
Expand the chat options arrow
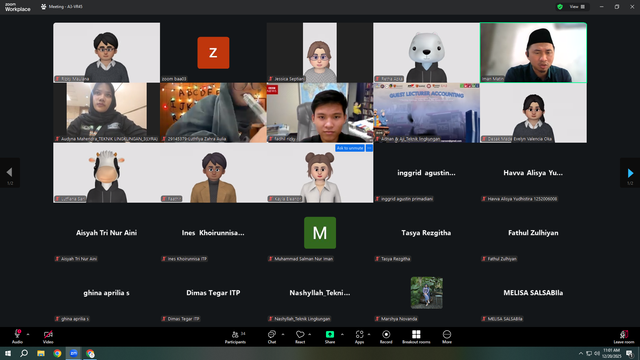[283, 334]
